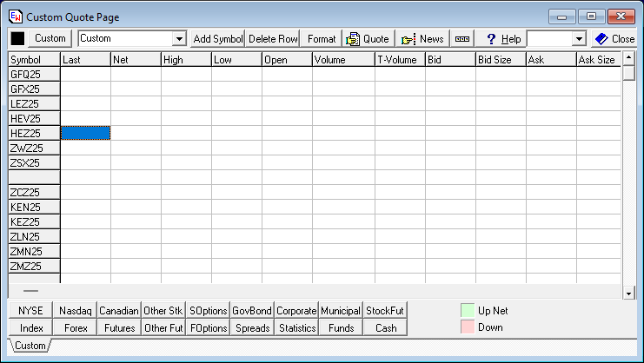Close the Custom Quote Page via the Close button
Screen dimensions: 644x363
pyautogui.click(x=614, y=39)
